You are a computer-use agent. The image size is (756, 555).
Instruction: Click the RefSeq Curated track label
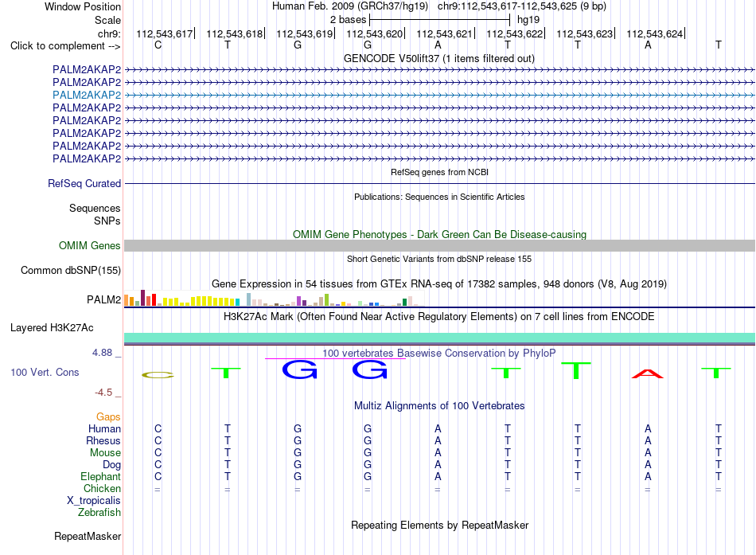(x=84, y=183)
